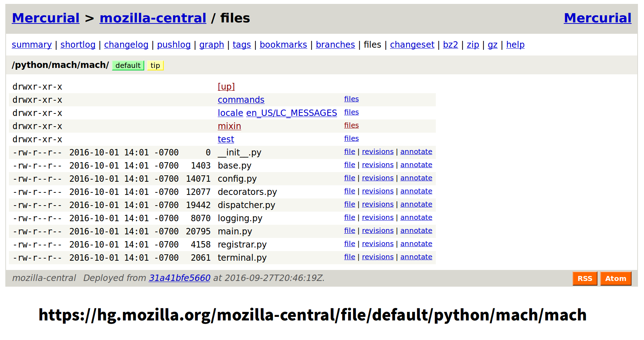Open file link for config.py
This screenshot has width=644, height=340.
click(x=350, y=178)
